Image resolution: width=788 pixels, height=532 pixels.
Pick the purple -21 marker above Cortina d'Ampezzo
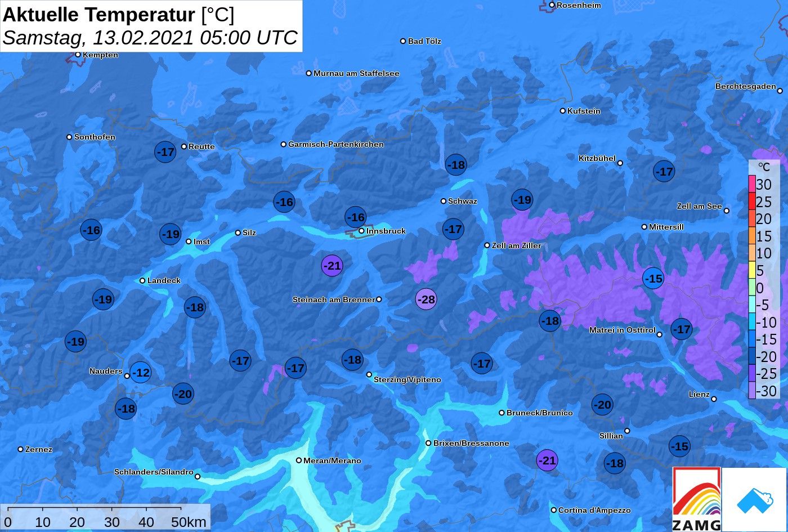pos(547,460)
